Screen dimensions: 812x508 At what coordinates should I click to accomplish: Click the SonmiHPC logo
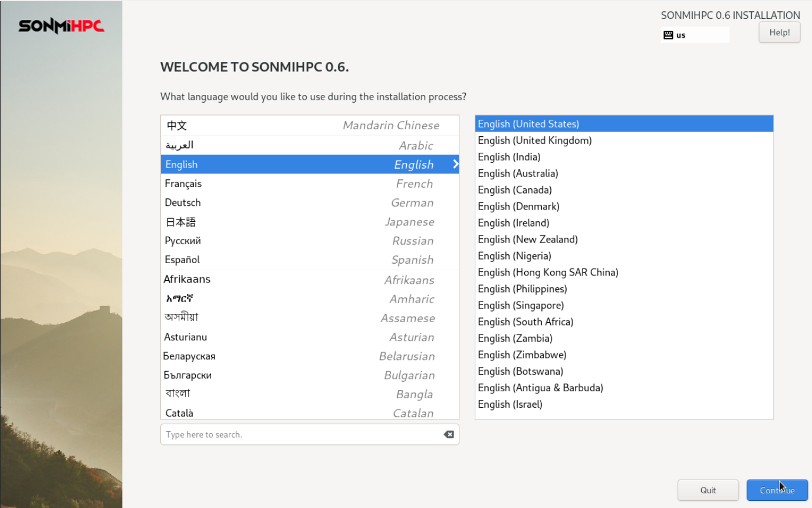click(61, 27)
